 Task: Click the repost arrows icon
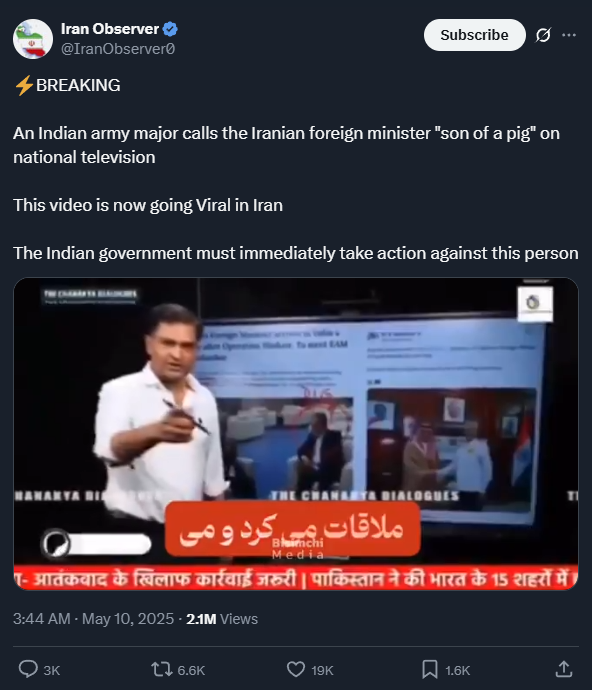point(161,669)
